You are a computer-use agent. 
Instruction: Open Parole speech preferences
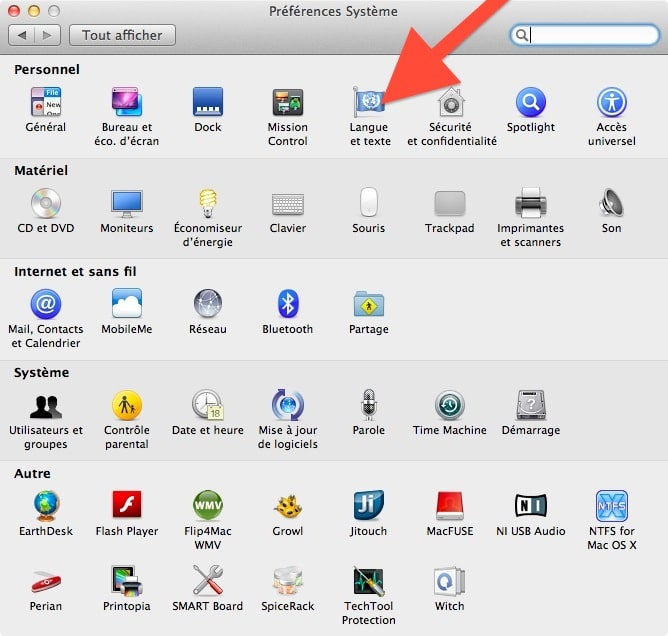(x=369, y=405)
